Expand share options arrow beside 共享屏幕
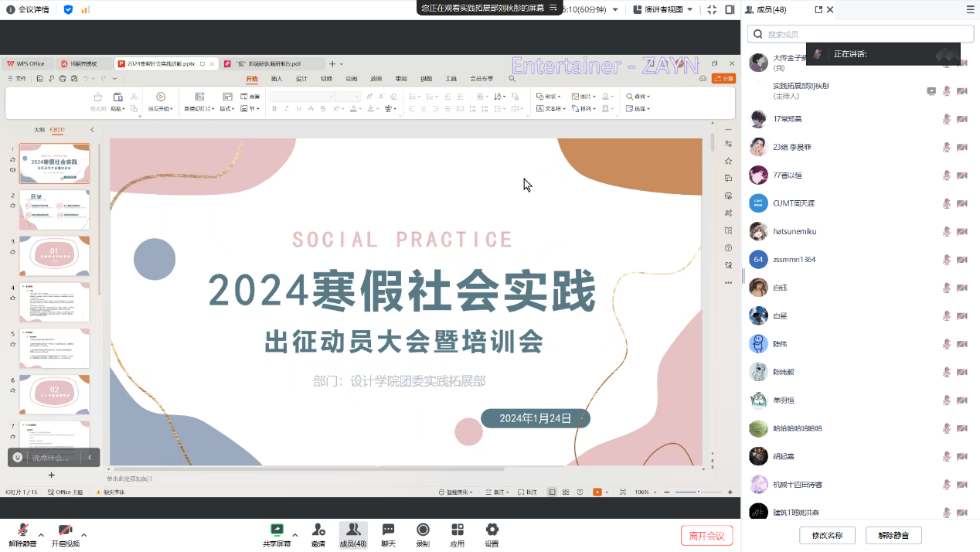Image resolution: width=980 pixels, height=552 pixels. tap(295, 534)
